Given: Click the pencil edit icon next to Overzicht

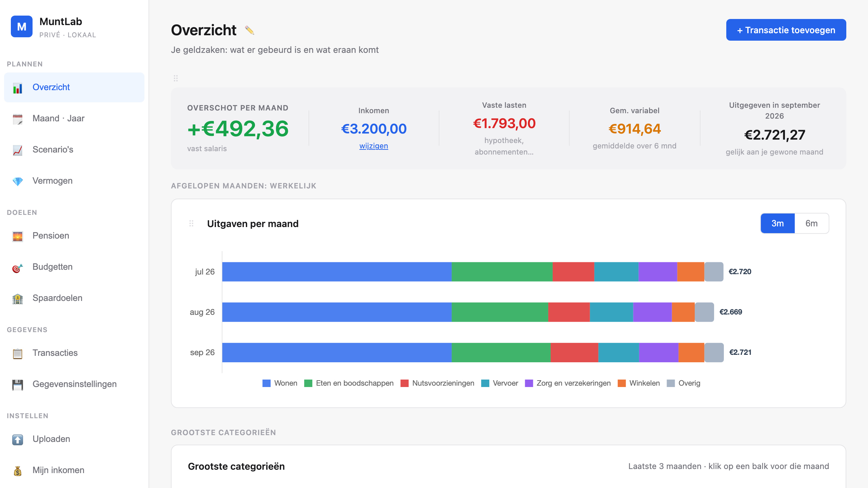Looking at the screenshot, I should [x=250, y=30].
